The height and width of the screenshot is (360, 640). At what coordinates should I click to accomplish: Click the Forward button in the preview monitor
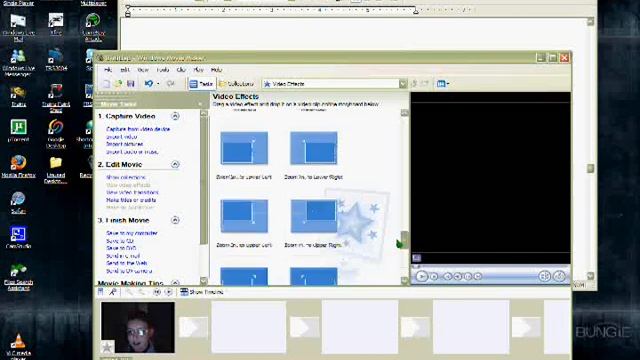click(x=478, y=277)
